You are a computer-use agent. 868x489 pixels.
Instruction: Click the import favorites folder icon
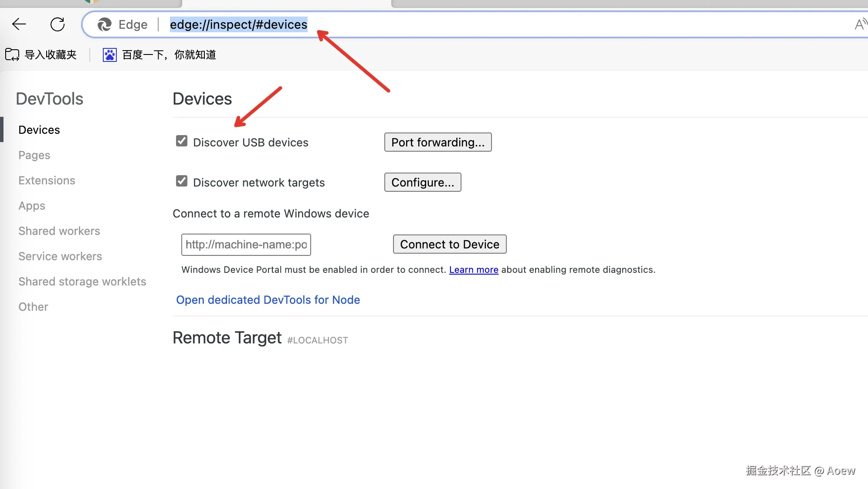coord(12,54)
